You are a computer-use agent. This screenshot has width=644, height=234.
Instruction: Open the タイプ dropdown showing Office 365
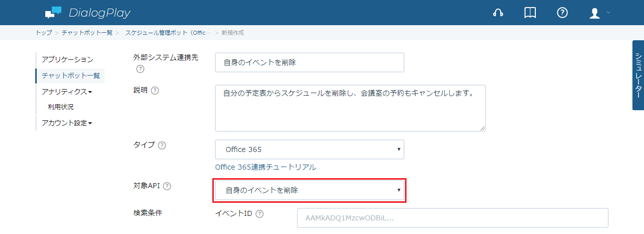(x=309, y=149)
